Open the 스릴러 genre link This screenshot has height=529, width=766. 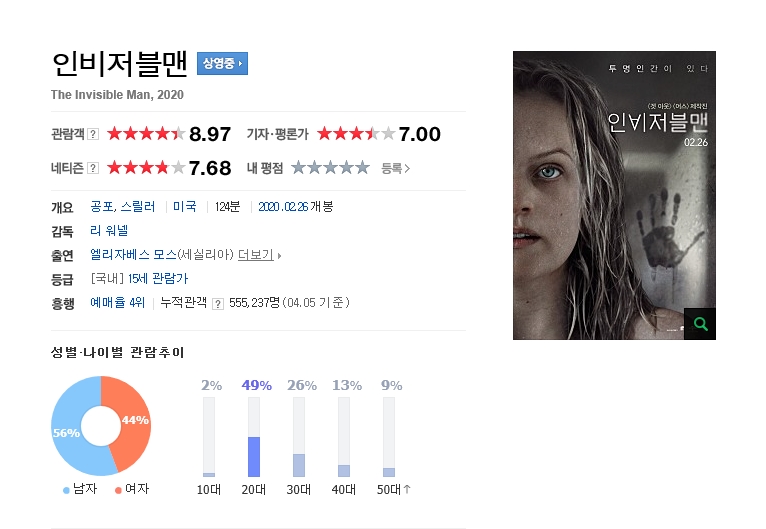(138, 207)
